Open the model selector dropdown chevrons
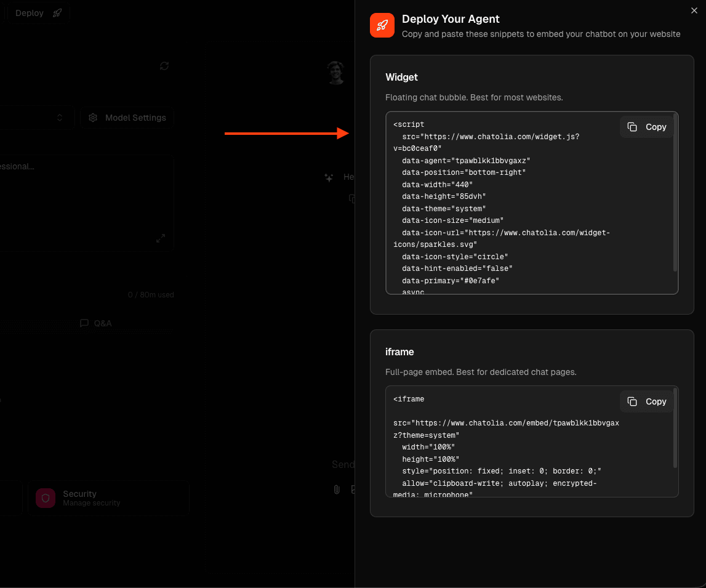Viewport: 706px width, 588px height. [x=60, y=118]
